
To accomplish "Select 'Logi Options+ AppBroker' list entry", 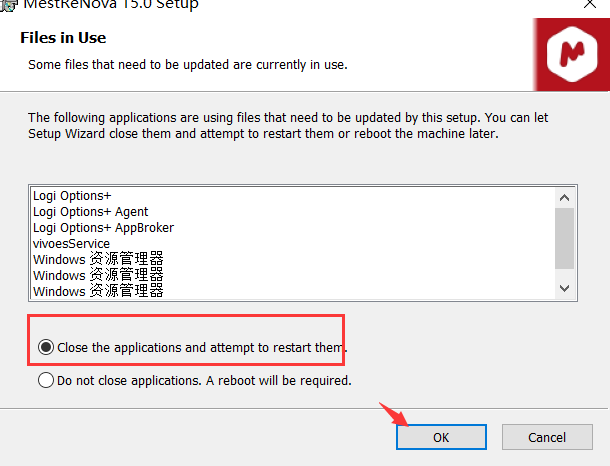I will (x=103, y=228).
